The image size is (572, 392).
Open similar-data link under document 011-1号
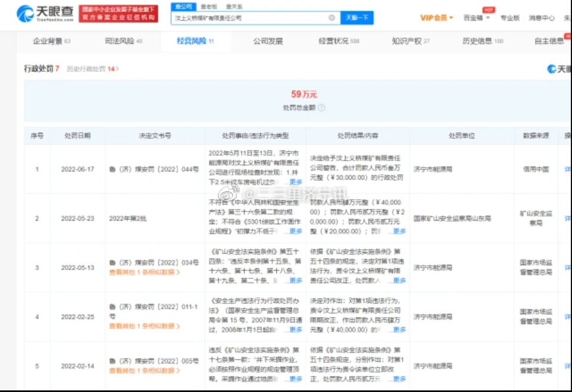point(145,325)
